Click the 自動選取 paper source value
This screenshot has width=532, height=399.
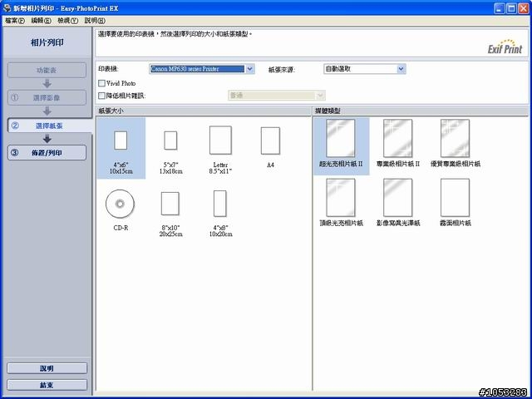(x=338, y=69)
